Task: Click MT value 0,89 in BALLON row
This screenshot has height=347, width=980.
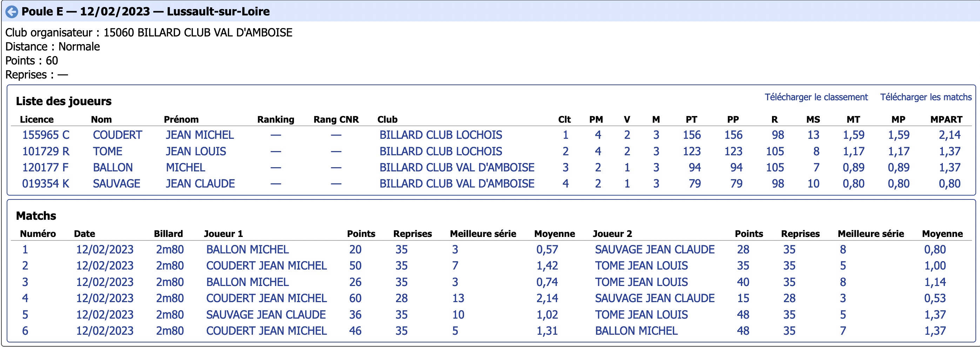Action: [x=853, y=168]
